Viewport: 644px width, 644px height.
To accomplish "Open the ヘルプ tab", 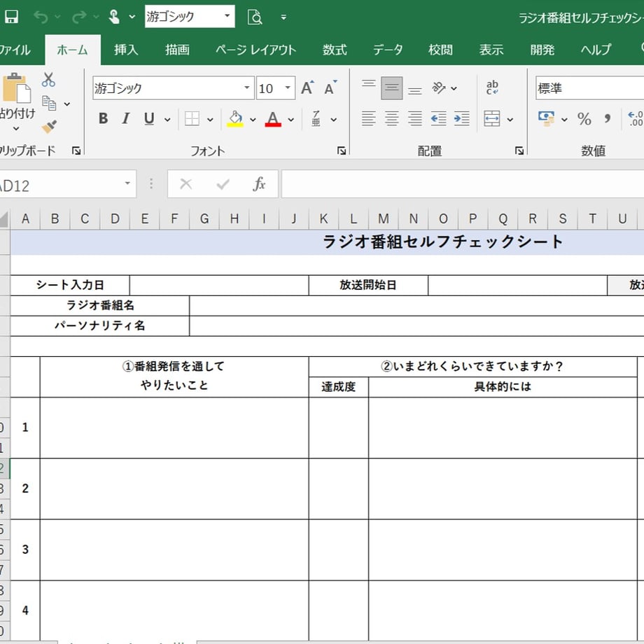I will [596, 50].
